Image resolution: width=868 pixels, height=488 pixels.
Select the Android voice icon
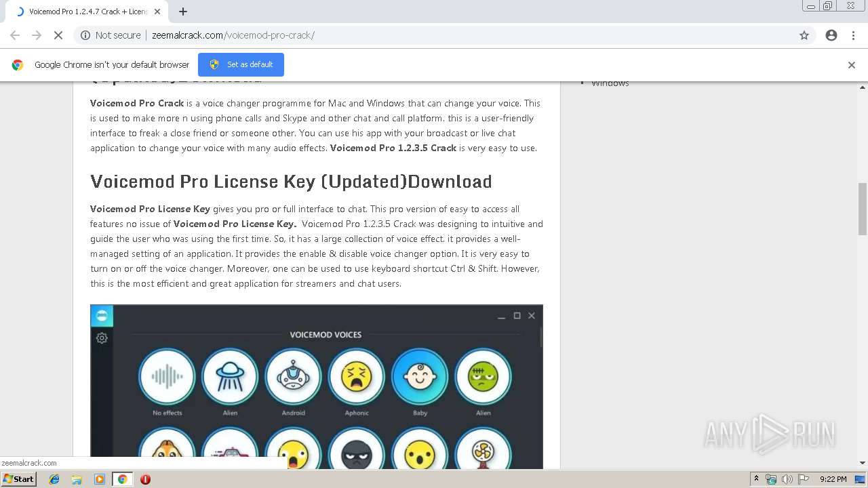coord(293,377)
